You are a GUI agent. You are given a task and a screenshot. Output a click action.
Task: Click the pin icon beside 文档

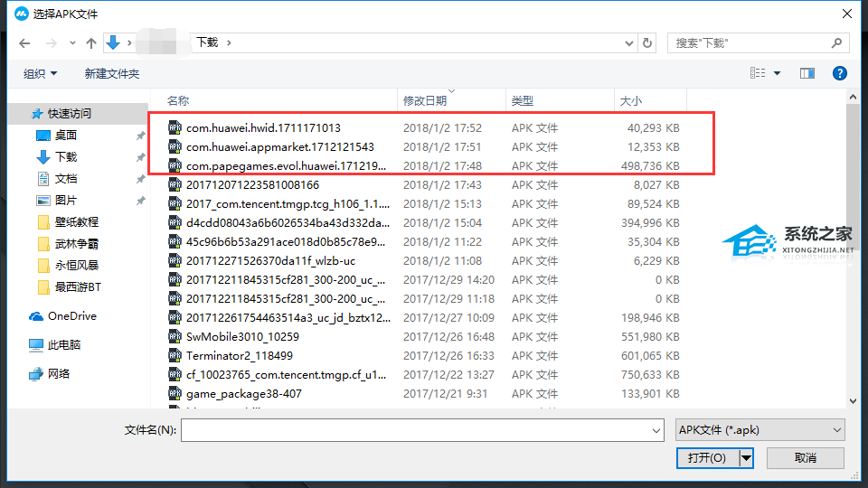(141, 179)
